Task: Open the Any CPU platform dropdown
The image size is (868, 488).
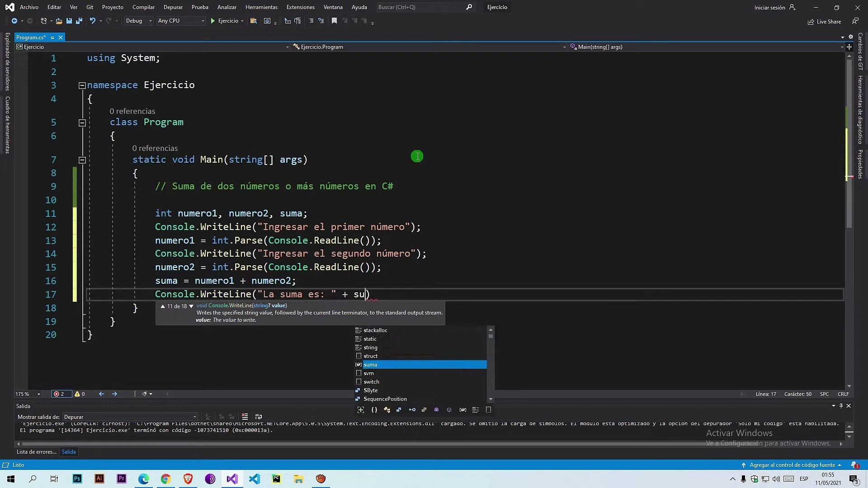Action: [180, 21]
